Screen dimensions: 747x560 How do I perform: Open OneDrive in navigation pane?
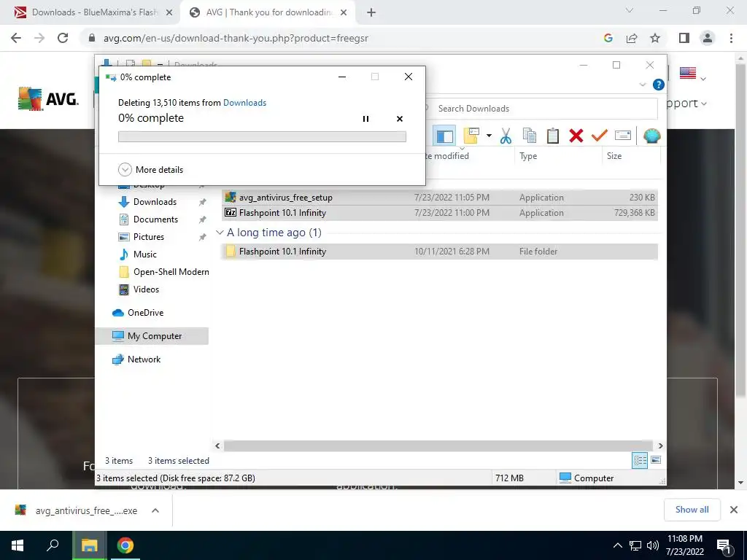[145, 313]
